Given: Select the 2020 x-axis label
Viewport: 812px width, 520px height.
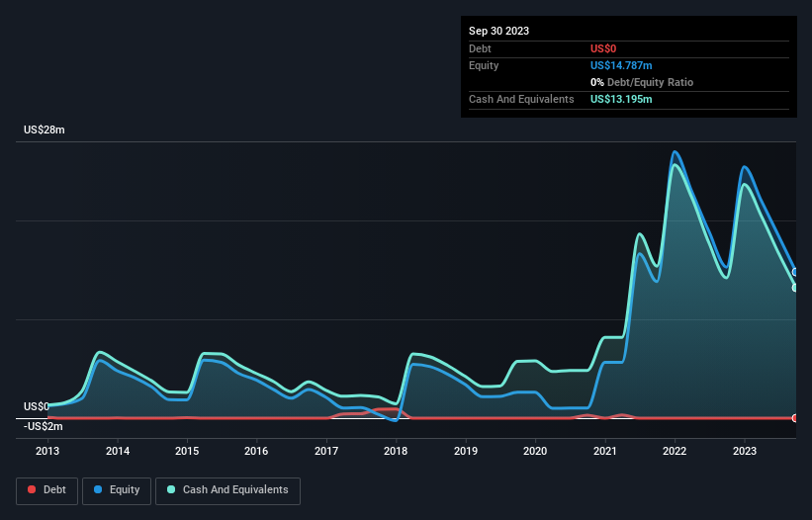Looking at the screenshot, I should pyautogui.click(x=535, y=451).
